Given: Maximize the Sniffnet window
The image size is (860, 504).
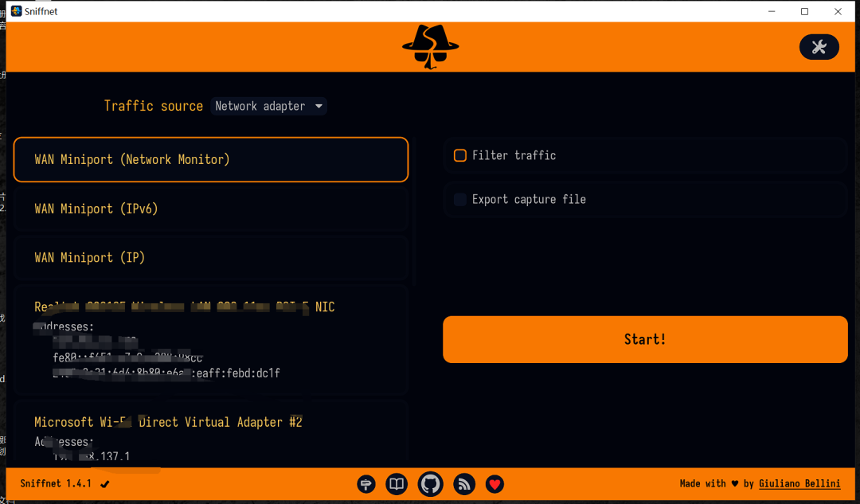Looking at the screenshot, I should tap(804, 11).
